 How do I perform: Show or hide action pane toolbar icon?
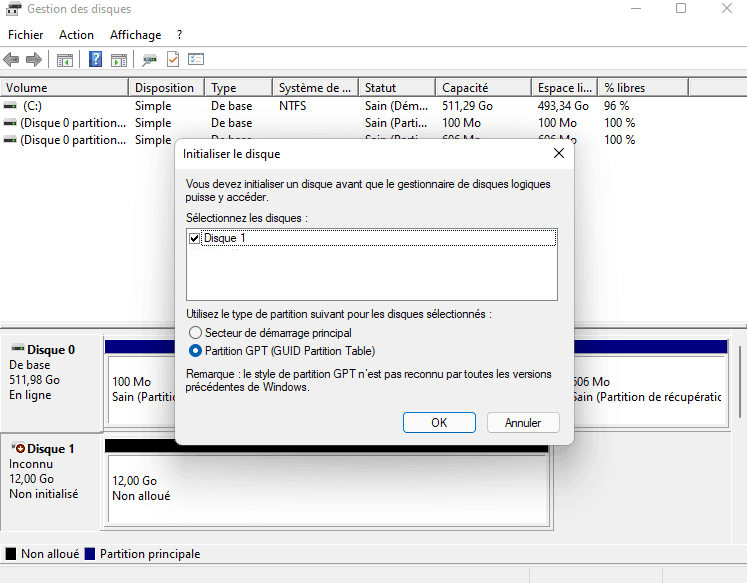(119, 60)
